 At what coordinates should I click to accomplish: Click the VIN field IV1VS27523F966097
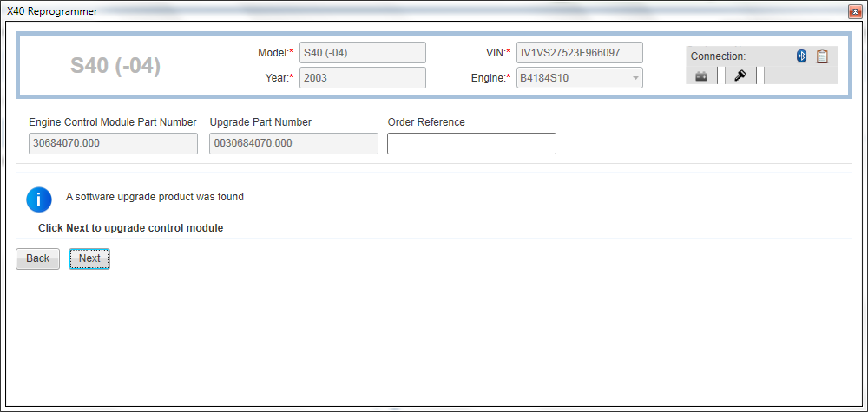(x=580, y=53)
